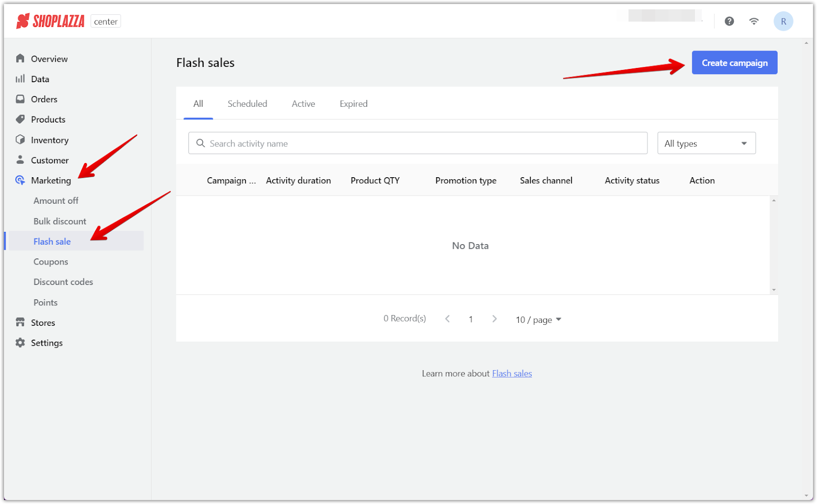817x504 pixels.
Task: Click the Help question-mark icon
Action: point(729,21)
